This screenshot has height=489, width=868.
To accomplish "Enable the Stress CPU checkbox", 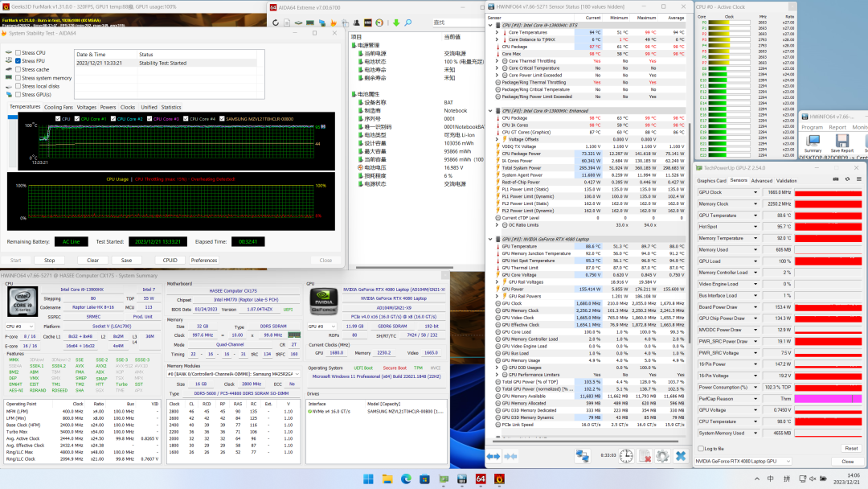I will [18, 53].
